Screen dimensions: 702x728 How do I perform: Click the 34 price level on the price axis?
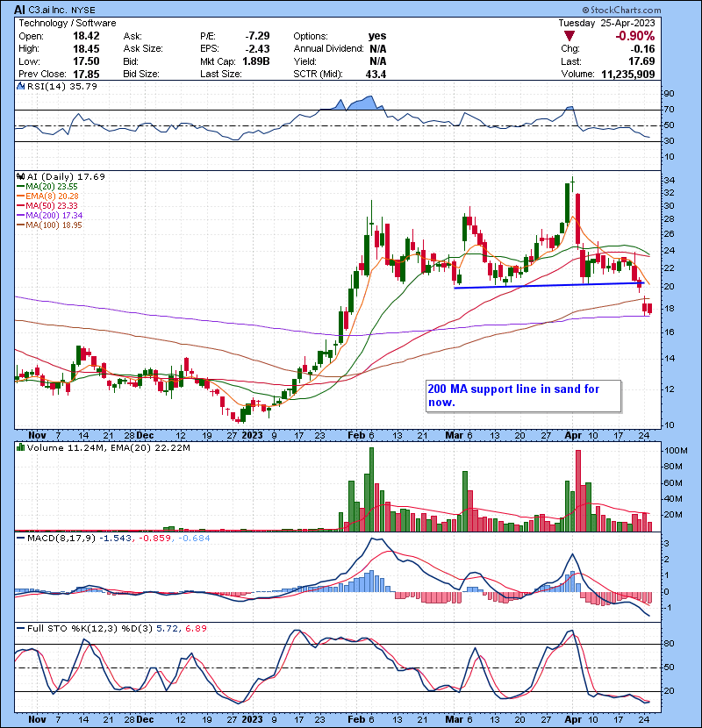click(669, 181)
